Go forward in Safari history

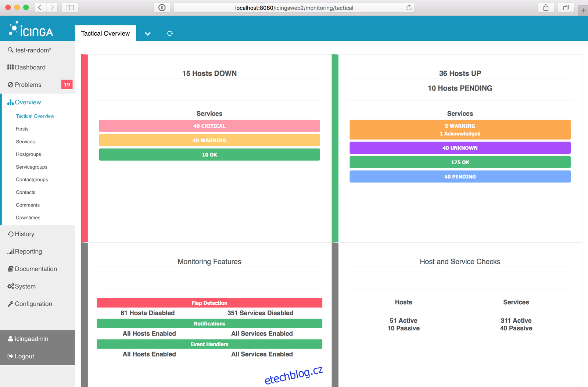point(52,7)
